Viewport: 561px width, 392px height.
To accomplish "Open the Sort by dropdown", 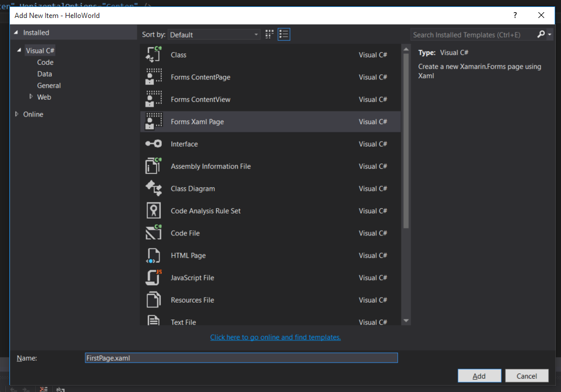I will pyautogui.click(x=215, y=35).
